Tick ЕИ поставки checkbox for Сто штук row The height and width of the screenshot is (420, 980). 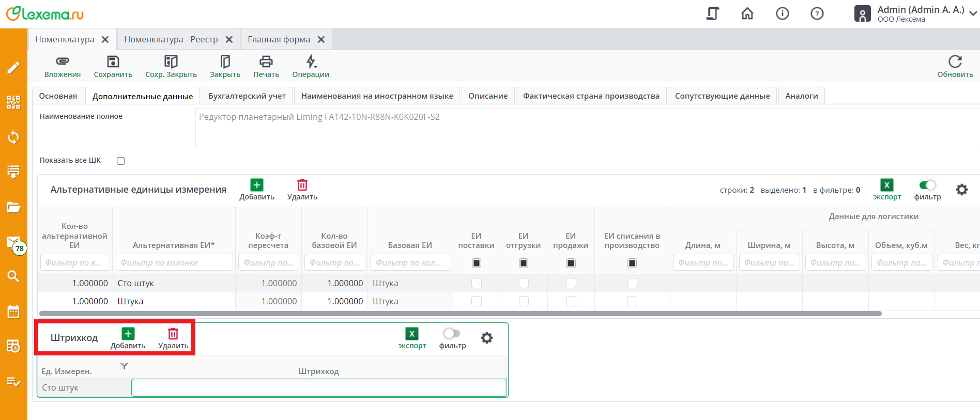pyautogui.click(x=476, y=283)
